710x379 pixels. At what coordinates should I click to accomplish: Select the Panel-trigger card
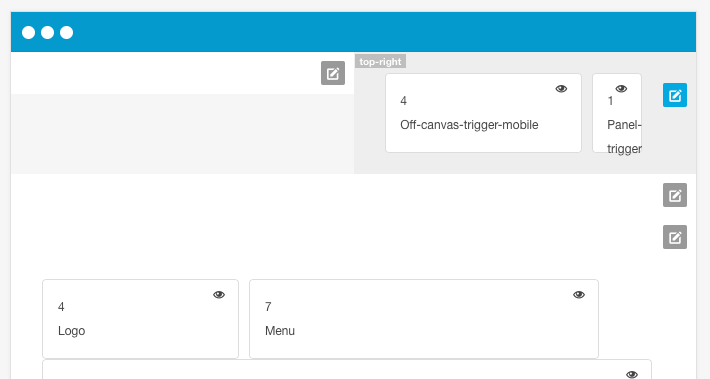click(617, 113)
